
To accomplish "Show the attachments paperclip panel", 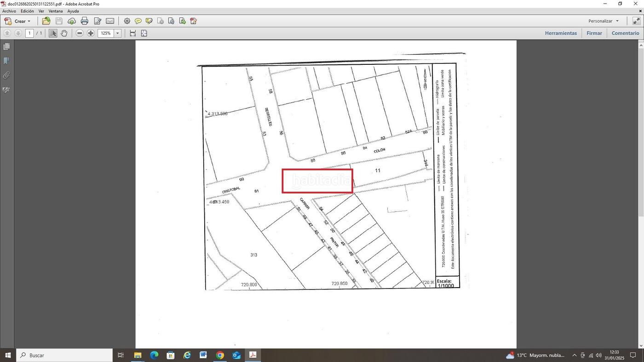I will (6, 75).
